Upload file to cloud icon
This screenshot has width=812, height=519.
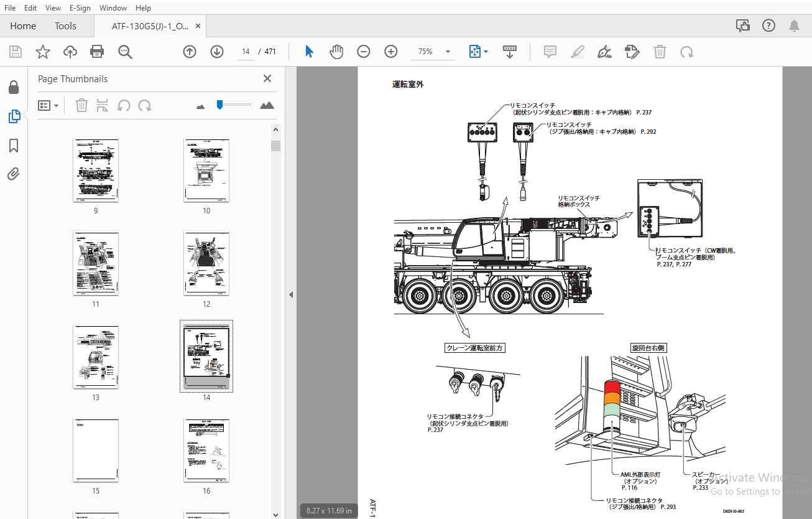[x=70, y=52]
